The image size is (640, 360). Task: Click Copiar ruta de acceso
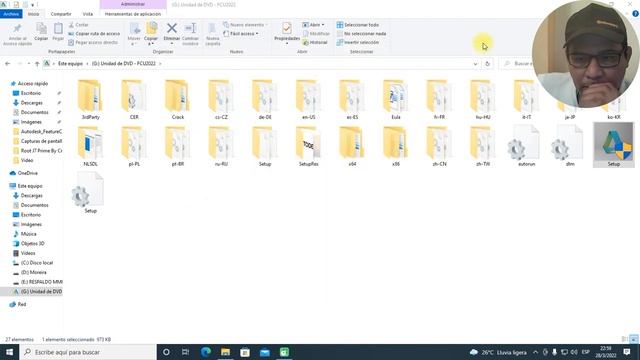[94, 33]
